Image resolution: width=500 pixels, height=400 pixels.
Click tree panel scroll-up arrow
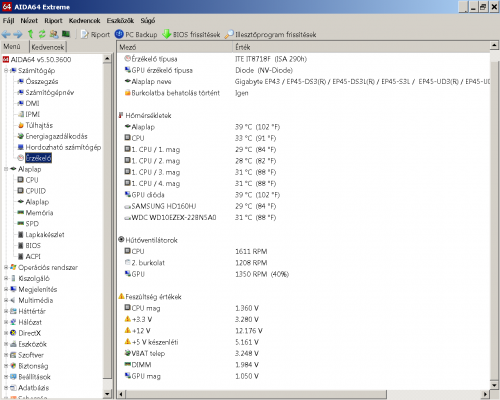point(107,59)
